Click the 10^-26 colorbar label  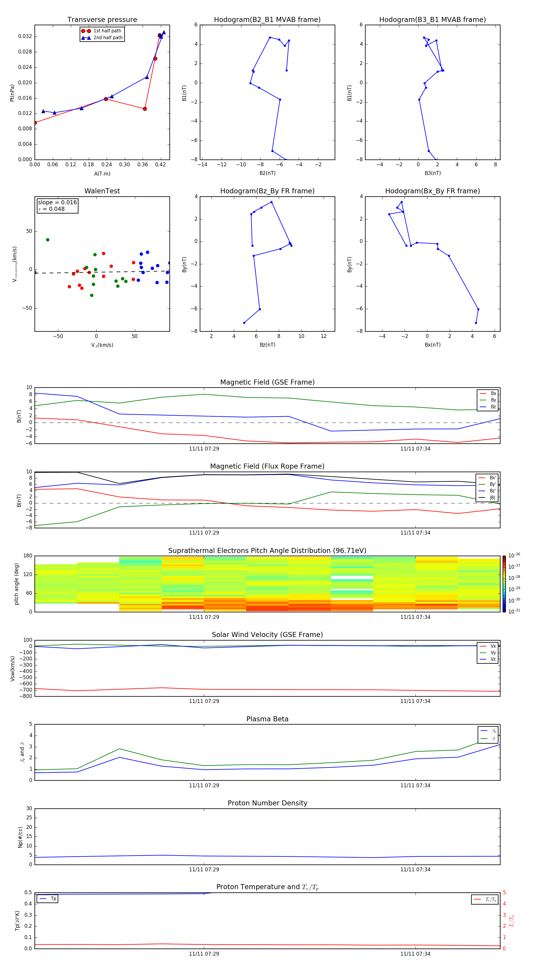(x=514, y=555)
